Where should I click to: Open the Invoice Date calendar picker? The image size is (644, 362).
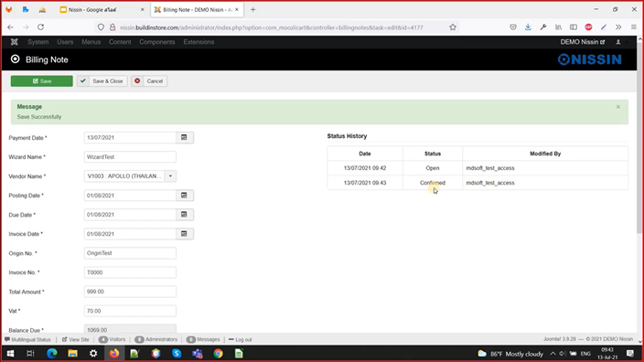[185, 234]
